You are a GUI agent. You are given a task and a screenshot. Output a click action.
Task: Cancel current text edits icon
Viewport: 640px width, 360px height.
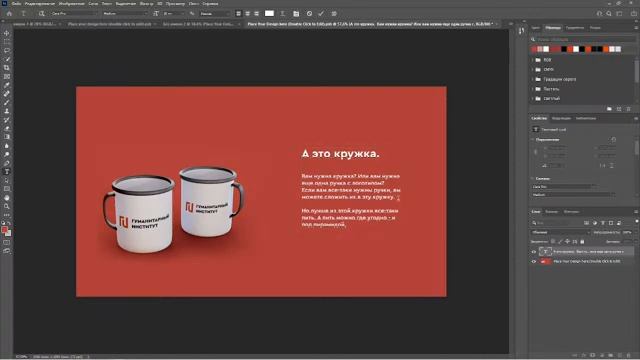(309, 13)
